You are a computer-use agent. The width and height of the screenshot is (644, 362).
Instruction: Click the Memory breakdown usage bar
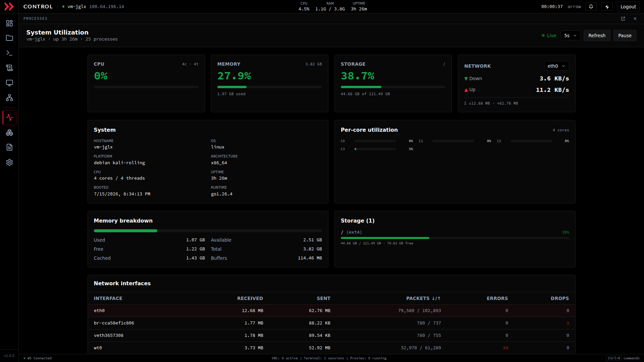pos(208,231)
